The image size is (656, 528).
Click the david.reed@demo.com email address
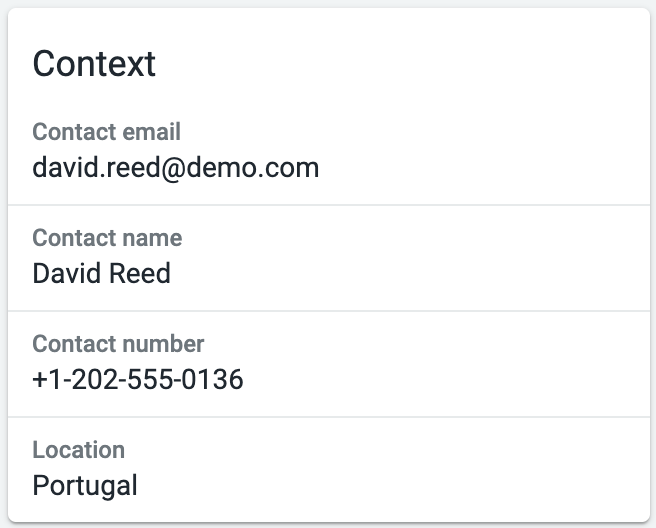click(176, 168)
